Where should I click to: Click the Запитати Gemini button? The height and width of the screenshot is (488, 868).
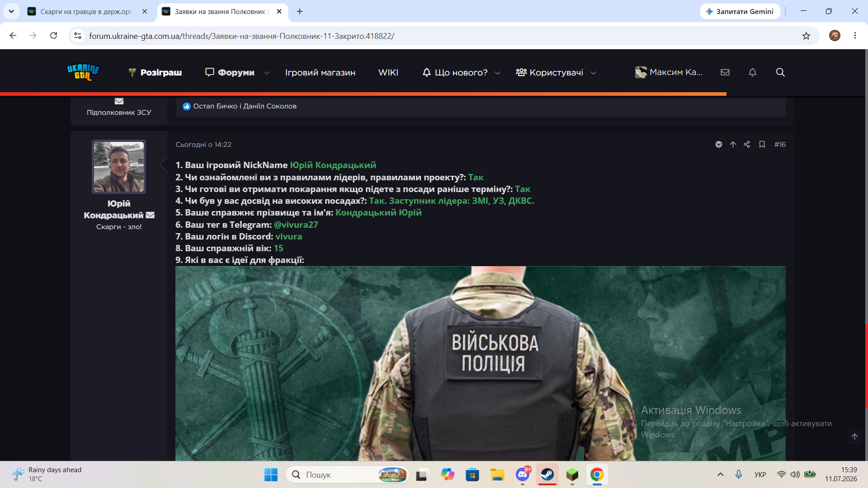tap(740, 12)
